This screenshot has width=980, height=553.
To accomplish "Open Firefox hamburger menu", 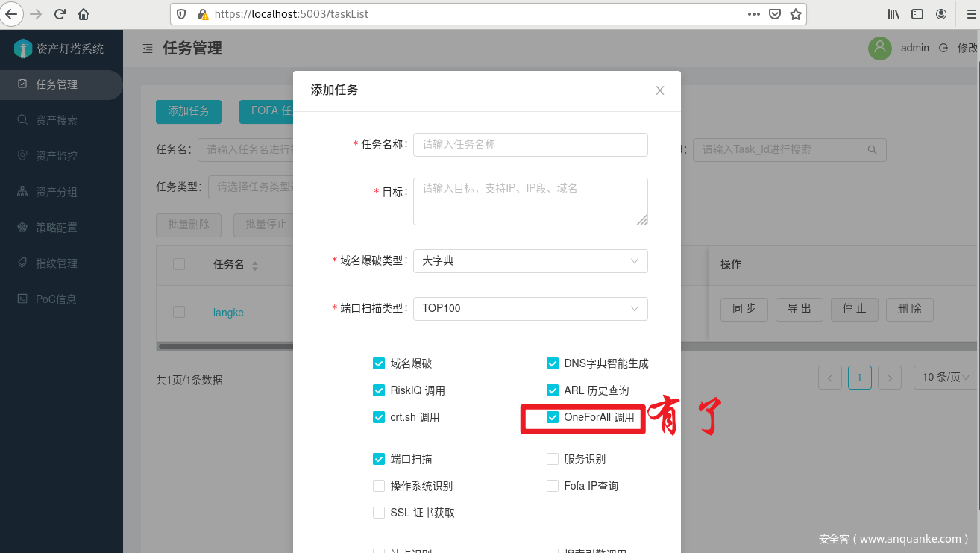I will (970, 14).
